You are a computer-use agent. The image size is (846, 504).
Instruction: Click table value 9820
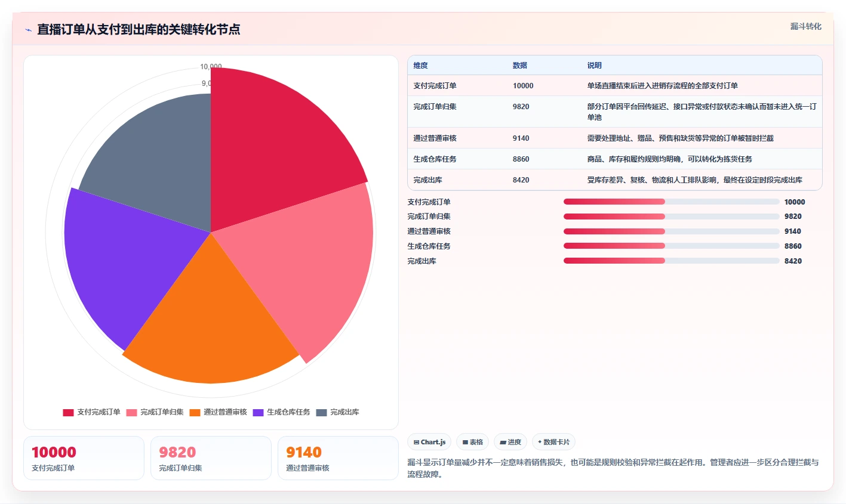point(521,107)
